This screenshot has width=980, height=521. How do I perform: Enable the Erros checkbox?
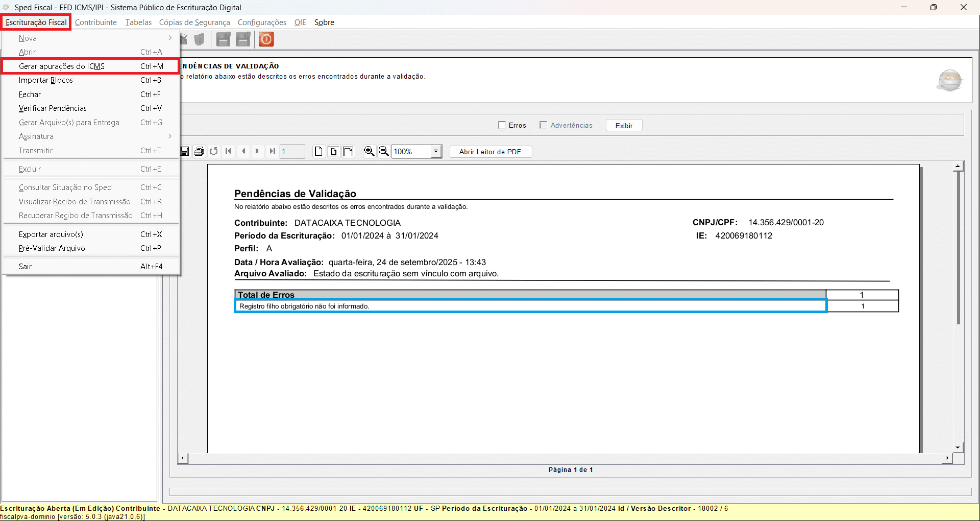point(502,125)
